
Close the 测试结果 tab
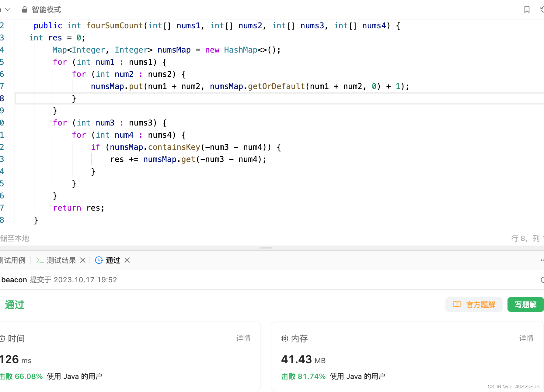coord(83,260)
